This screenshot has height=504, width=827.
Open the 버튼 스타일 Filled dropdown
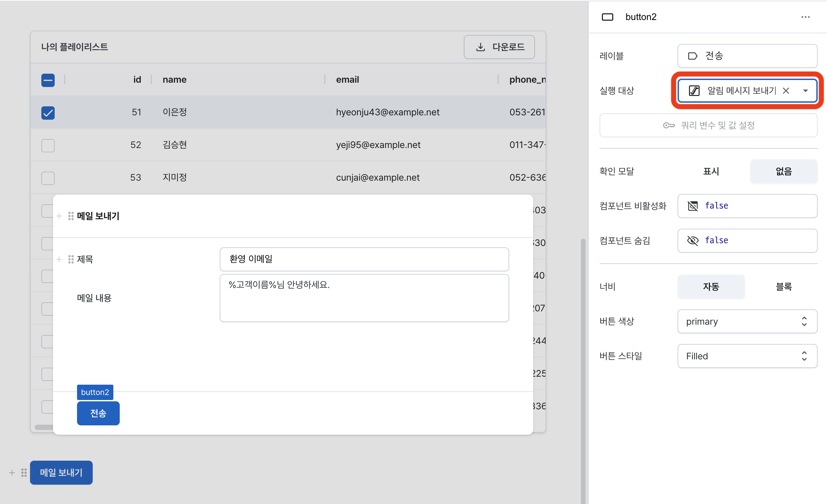tap(747, 356)
